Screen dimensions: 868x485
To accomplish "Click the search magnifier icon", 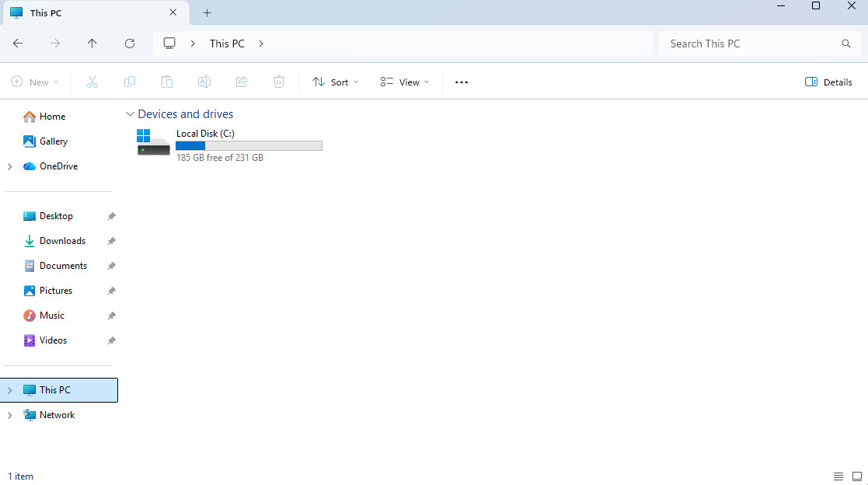I will [846, 44].
